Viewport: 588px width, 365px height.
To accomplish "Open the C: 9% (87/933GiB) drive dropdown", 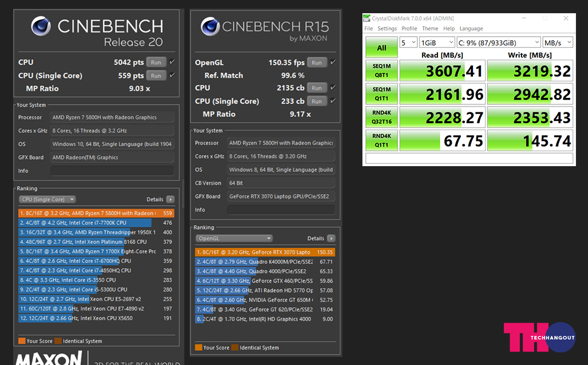I will 499,42.
